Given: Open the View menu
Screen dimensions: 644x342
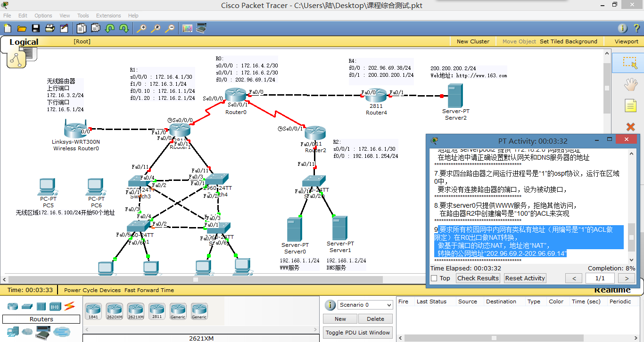Looking at the screenshot, I should point(65,16).
